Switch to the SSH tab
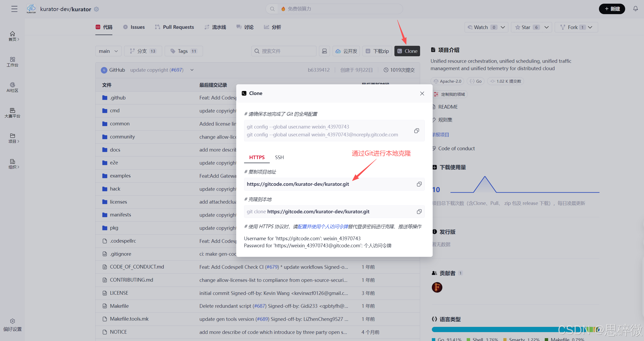The height and width of the screenshot is (341, 644). (x=279, y=157)
